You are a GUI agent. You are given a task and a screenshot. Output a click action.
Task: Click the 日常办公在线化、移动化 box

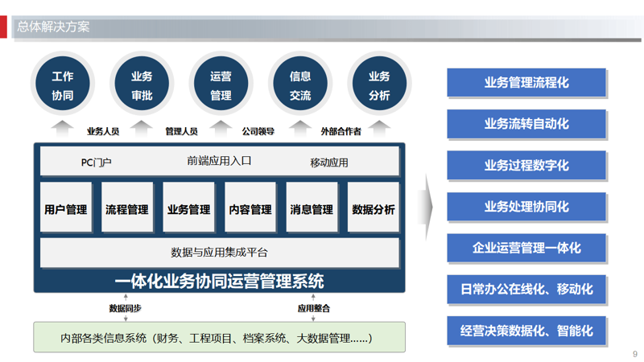click(526, 290)
